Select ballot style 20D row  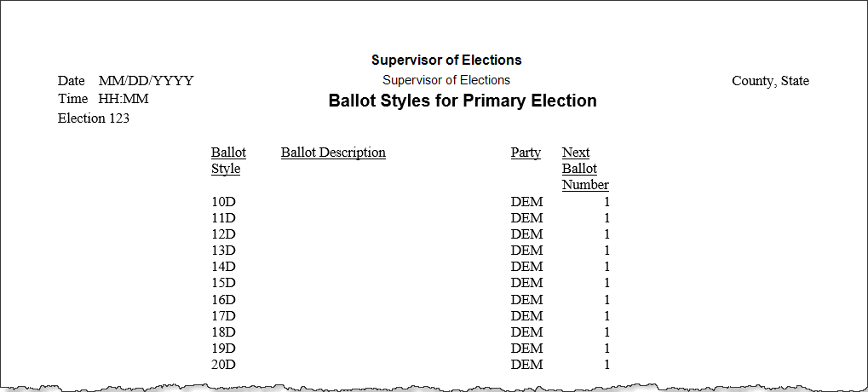pos(411,365)
